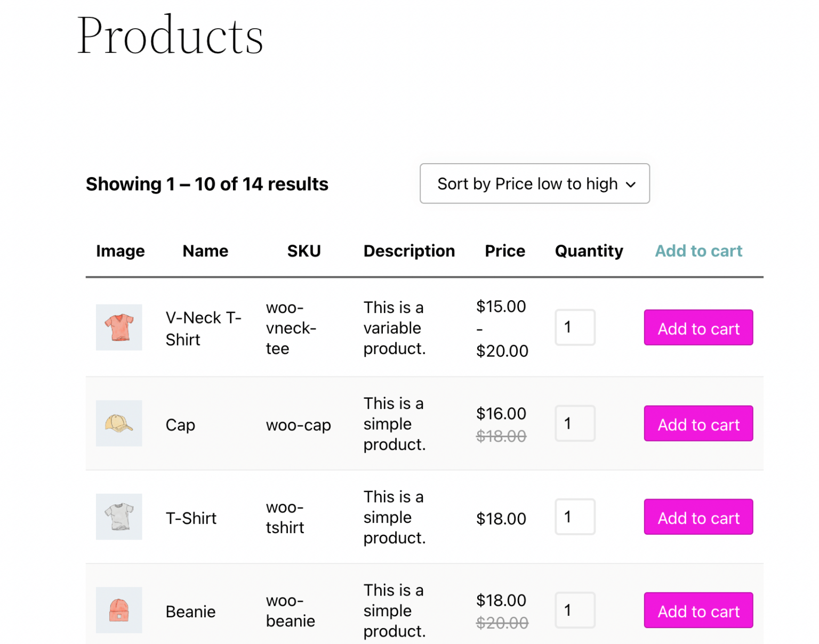
Task: Expand the sorting options chevron
Action: [631, 184]
